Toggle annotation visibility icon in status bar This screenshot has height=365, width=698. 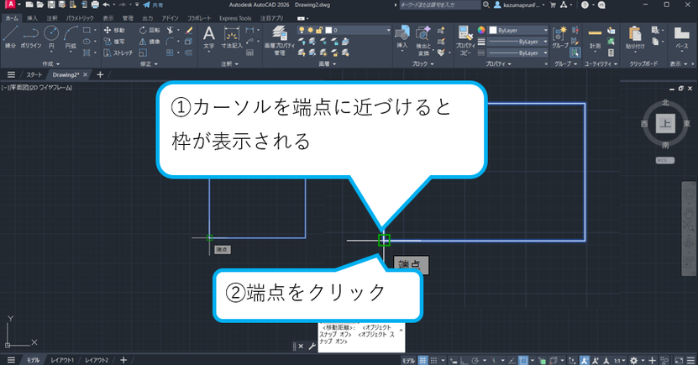pyautogui.click(x=584, y=360)
